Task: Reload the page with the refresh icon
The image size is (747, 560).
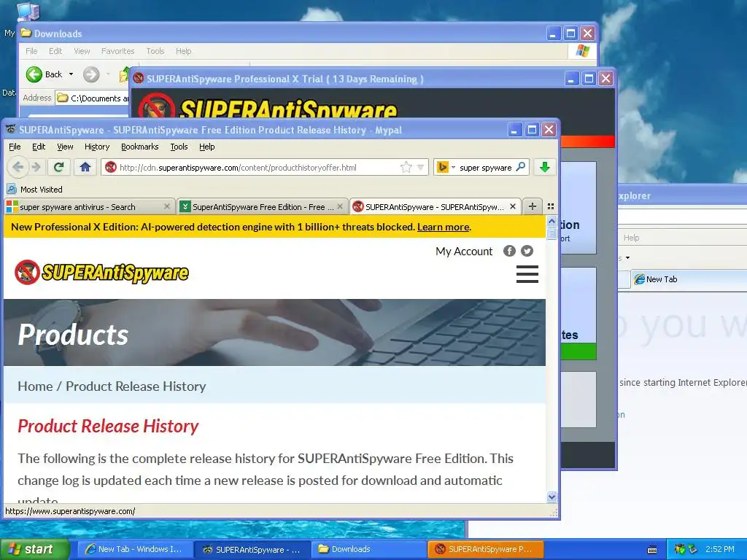Action: (x=58, y=167)
